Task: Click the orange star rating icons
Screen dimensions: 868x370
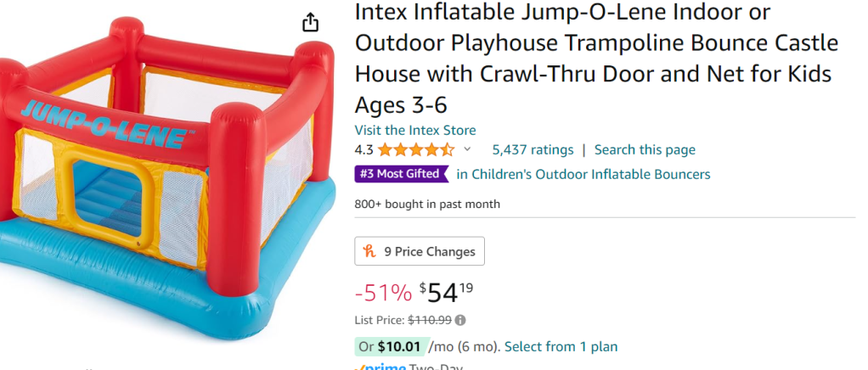Action: tap(416, 150)
